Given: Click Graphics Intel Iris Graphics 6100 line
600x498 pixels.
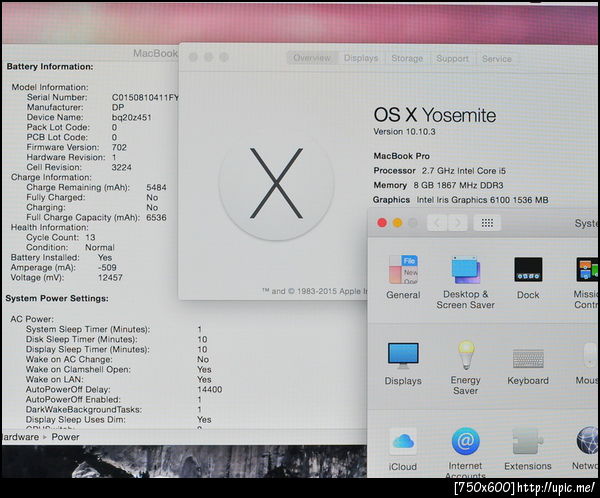Looking at the screenshot, I should (461, 200).
